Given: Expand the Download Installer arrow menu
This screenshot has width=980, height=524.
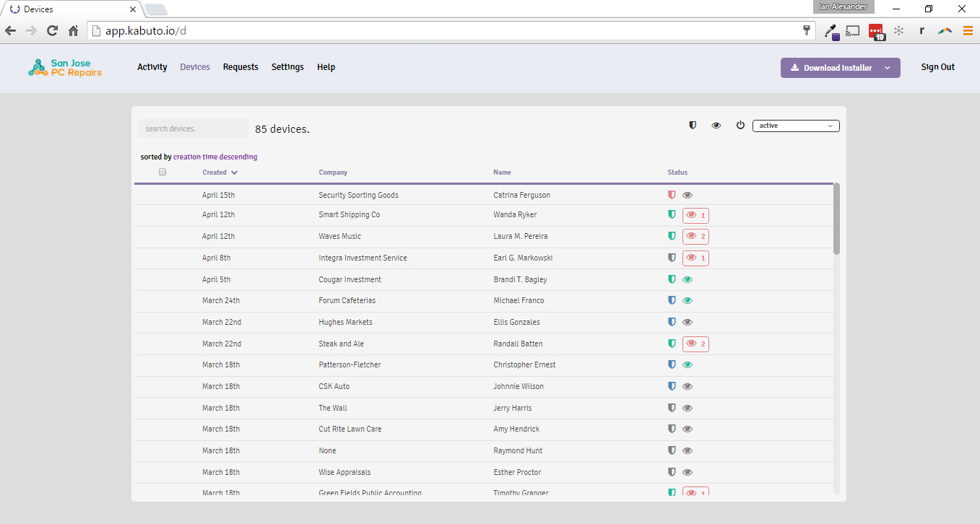Looking at the screenshot, I should click(888, 68).
